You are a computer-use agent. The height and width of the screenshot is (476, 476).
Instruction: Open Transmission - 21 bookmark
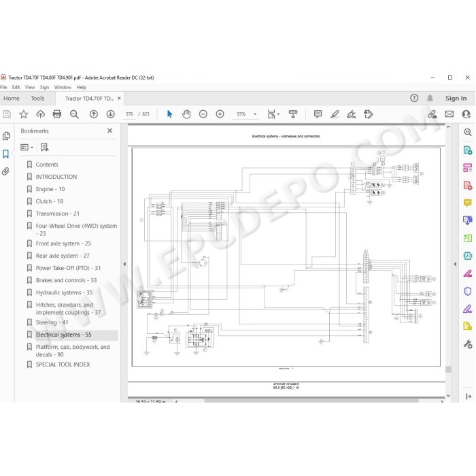click(57, 214)
